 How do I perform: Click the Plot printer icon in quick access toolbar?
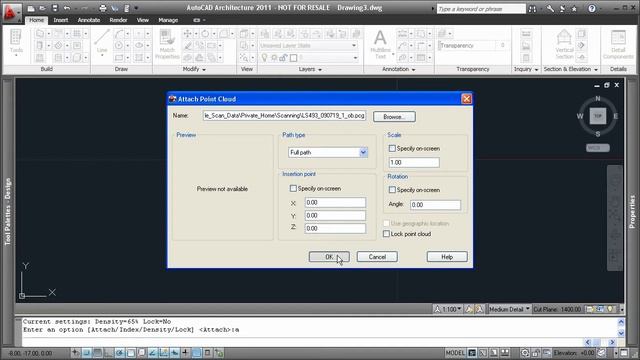tap(103, 8)
